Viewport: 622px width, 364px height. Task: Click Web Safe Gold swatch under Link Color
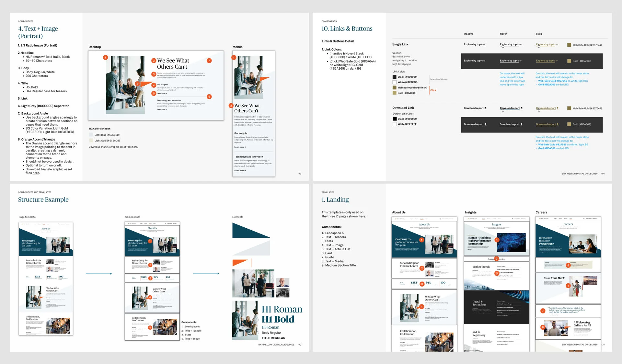click(x=395, y=87)
